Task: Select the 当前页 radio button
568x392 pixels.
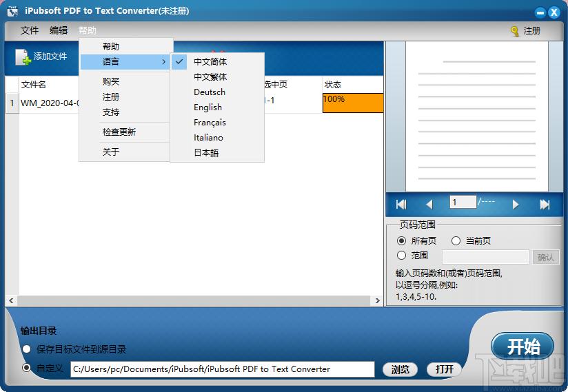Action: (456, 240)
